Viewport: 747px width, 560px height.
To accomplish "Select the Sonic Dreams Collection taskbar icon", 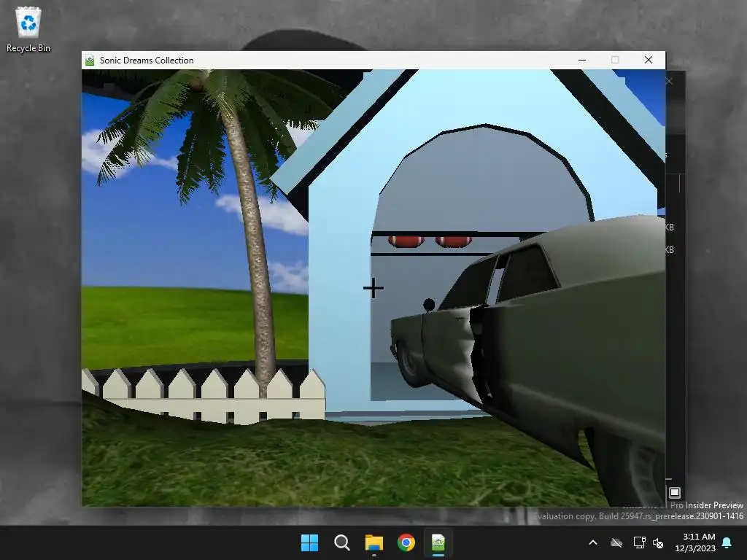I will (x=438, y=542).
